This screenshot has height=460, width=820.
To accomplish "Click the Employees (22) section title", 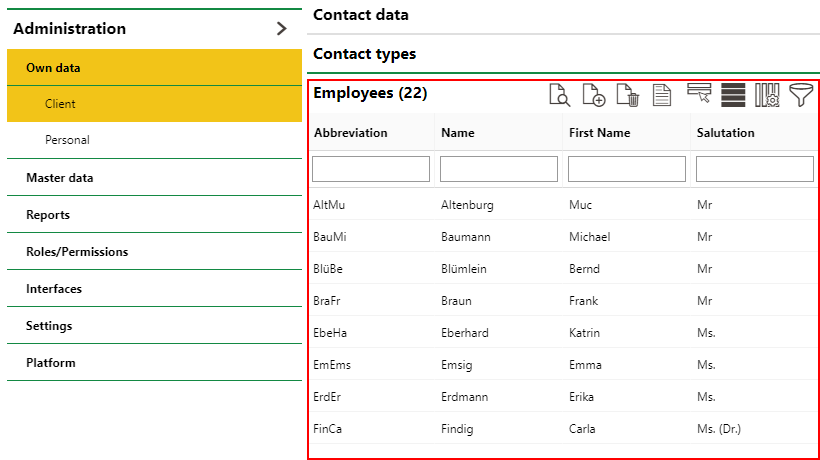I will [x=370, y=93].
